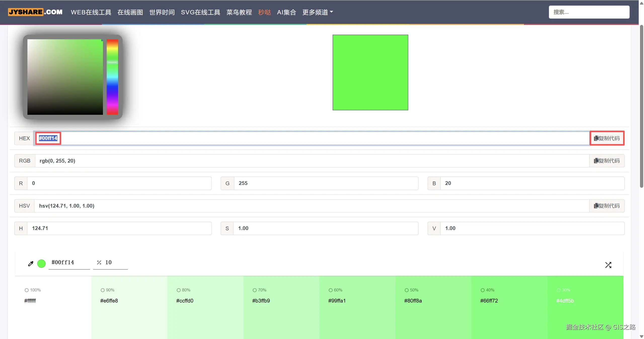644x339 pixels.
Task: Click the H hue value field
Action: 119,228
